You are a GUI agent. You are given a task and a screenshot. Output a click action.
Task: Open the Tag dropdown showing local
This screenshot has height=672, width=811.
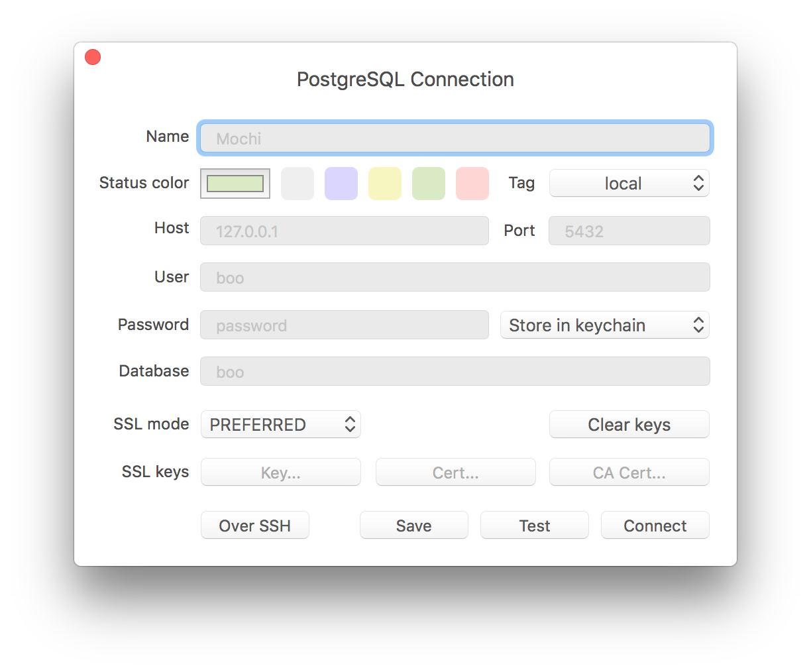(x=629, y=184)
